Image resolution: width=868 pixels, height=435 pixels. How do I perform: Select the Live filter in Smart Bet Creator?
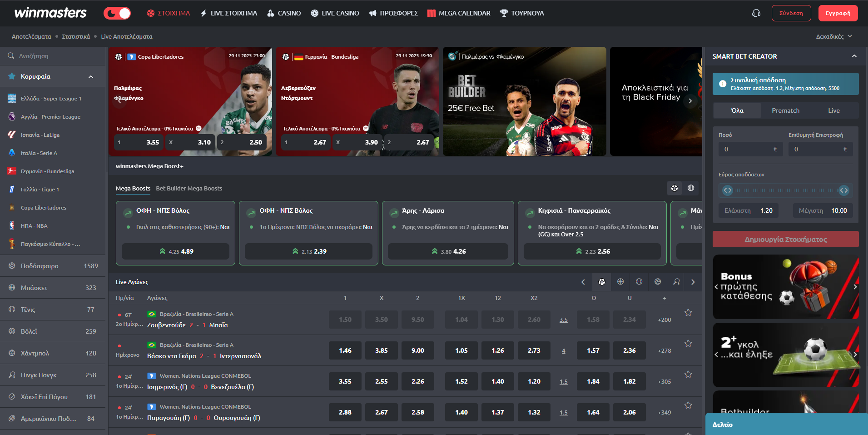pos(833,110)
